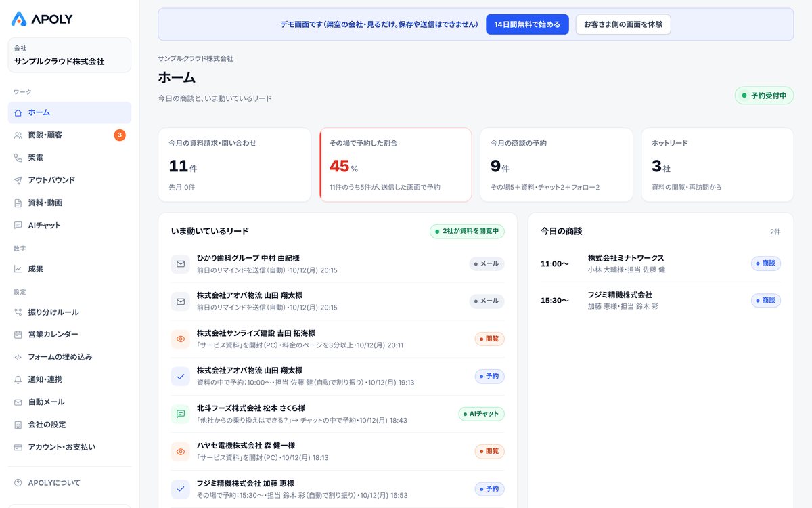Click the 予約受付中 status badge

[x=764, y=96]
